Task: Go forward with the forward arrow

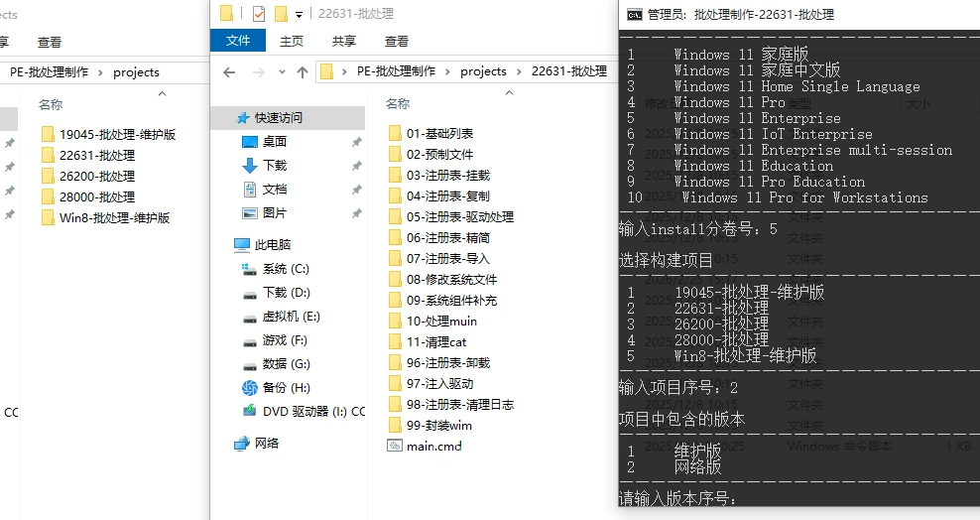Action: point(258,72)
